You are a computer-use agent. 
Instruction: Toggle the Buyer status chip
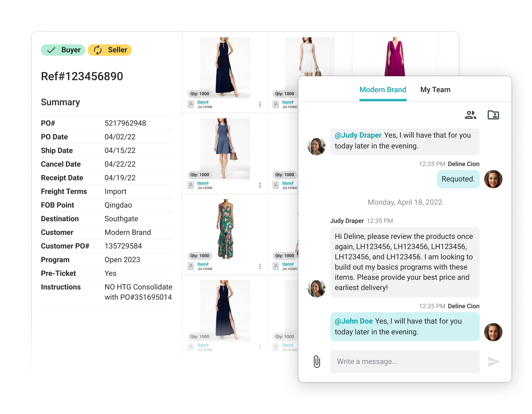(63, 50)
